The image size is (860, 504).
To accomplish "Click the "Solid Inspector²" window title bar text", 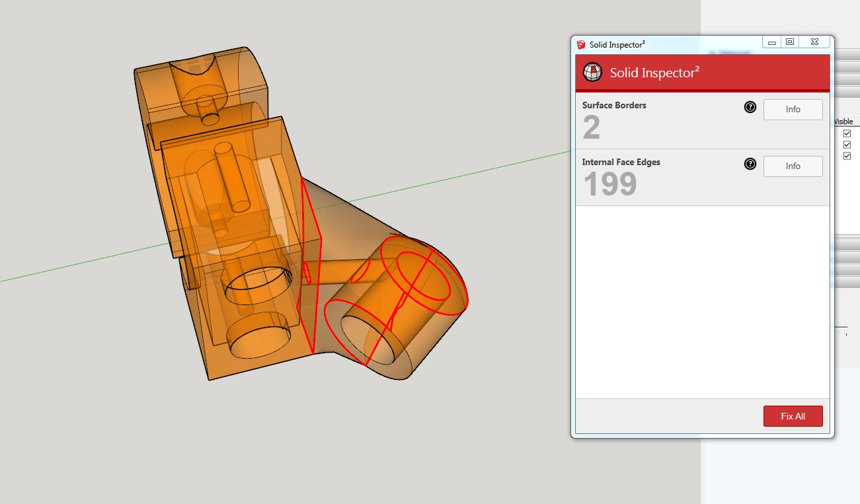I will [617, 45].
